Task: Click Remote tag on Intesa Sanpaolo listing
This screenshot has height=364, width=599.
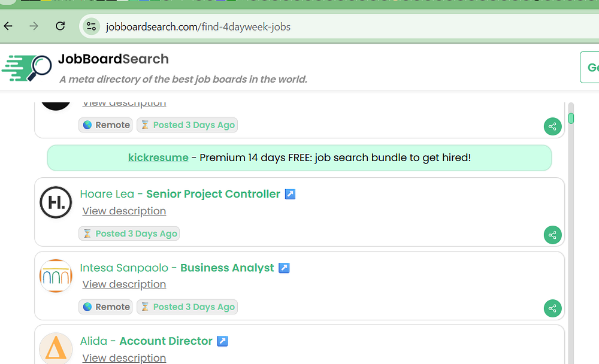Action: point(105,307)
